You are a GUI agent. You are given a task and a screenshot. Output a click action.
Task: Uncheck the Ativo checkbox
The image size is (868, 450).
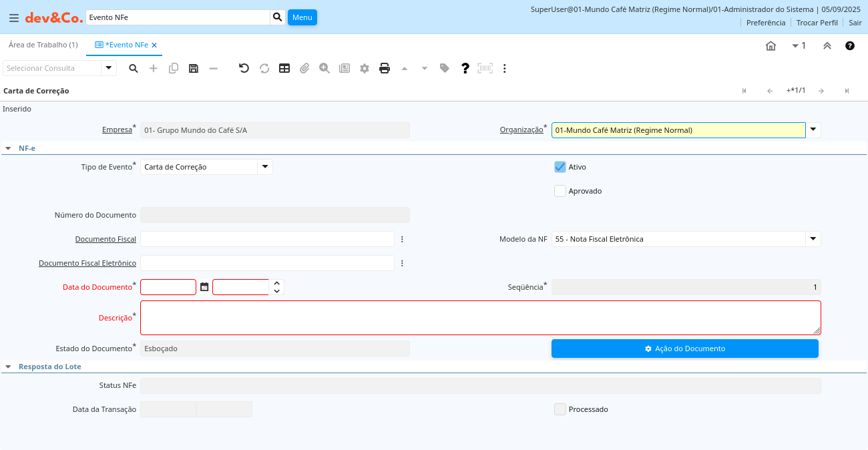pos(560,167)
